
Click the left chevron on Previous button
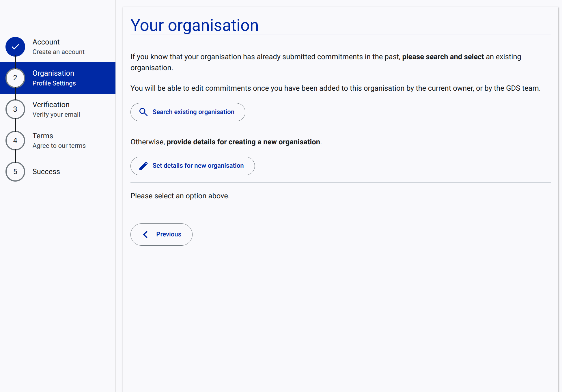point(145,234)
